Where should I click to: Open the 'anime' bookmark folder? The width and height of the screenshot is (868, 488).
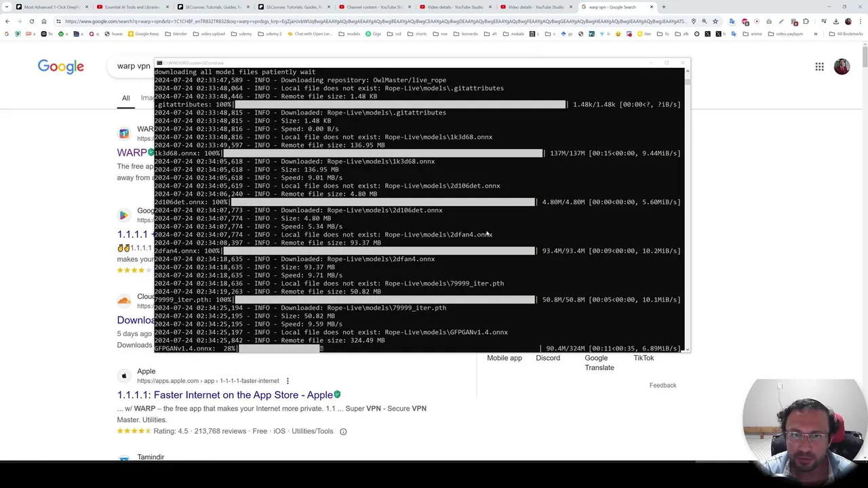[x=751, y=34]
